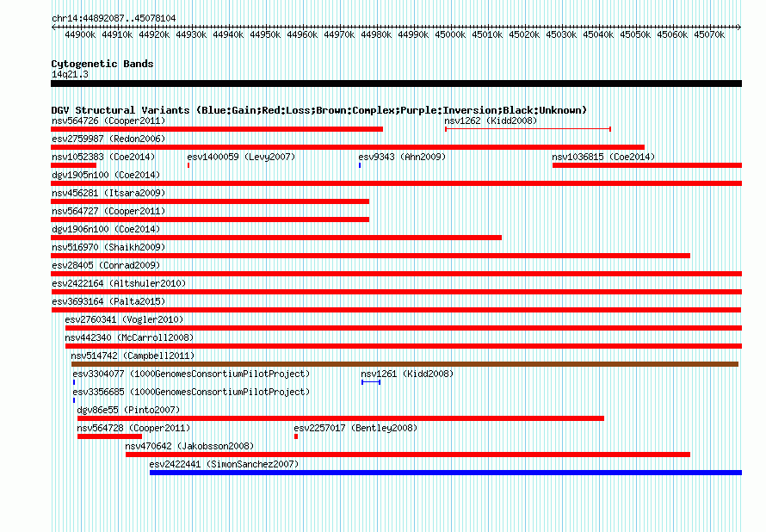Click the 45040k ruler tick label

coord(598,34)
